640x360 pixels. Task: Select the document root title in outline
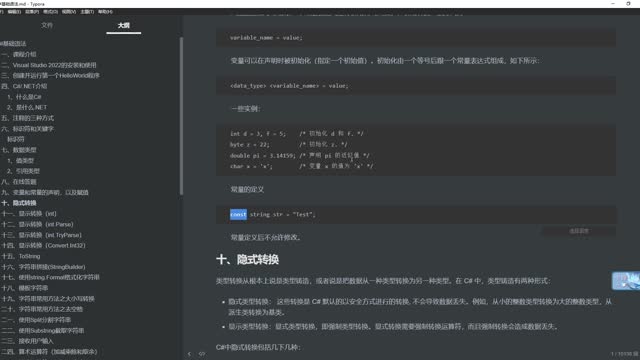point(13,44)
